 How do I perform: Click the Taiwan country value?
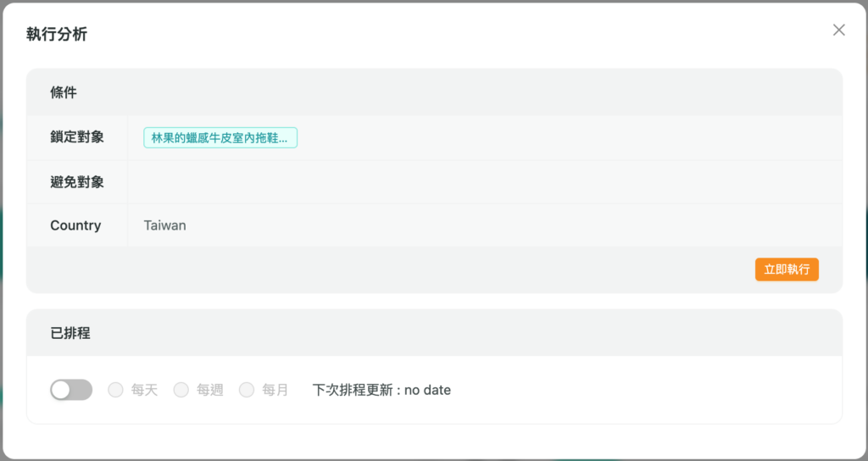tap(165, 225)
